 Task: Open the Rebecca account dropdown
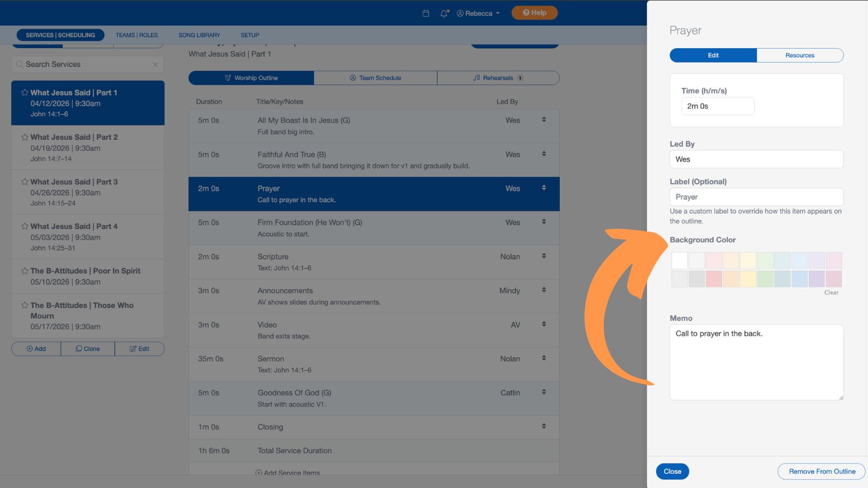tap(477, 12)
